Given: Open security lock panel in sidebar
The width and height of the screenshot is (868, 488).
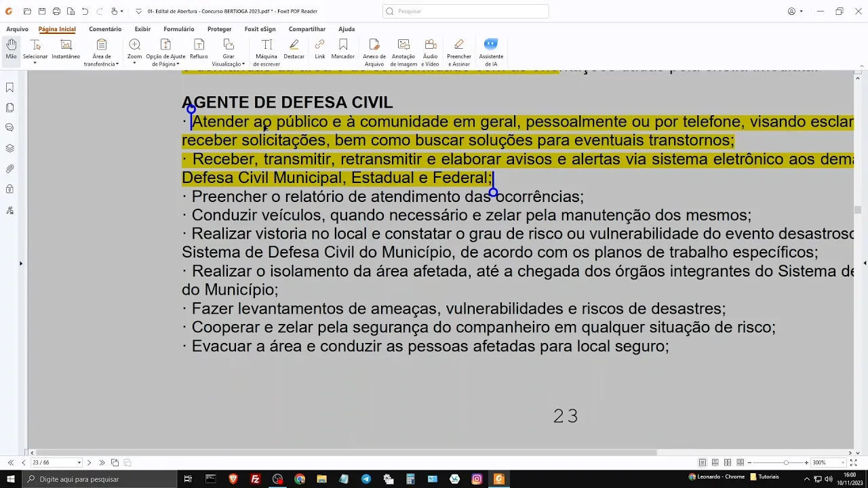Looking at the screenshot, I should (9, 189).
